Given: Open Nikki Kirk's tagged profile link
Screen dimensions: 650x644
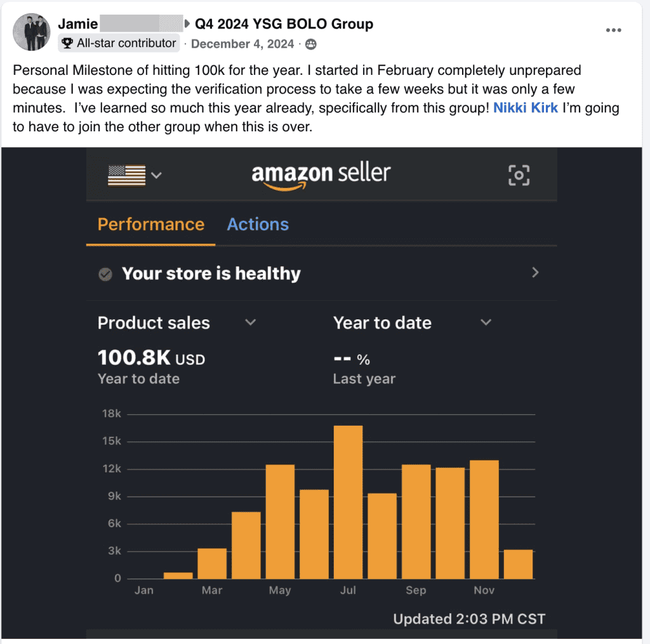Looking at the screenshot, I should click(x=525, y=108).
